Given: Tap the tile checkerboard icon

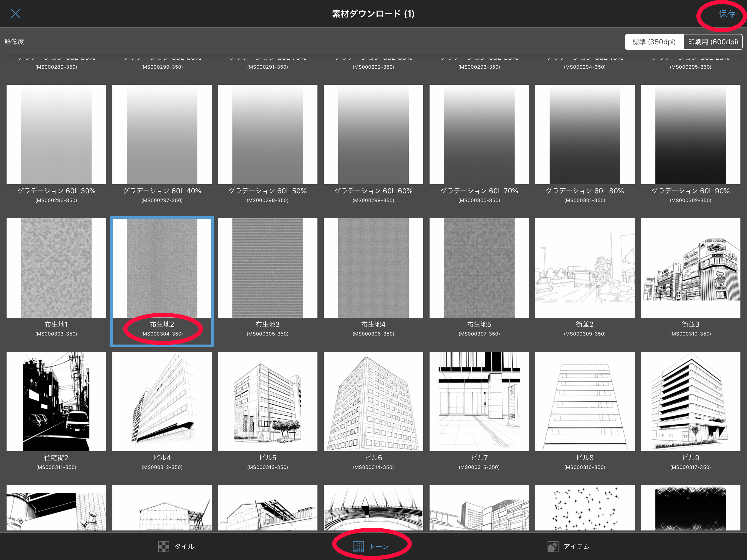Looking at the screenshot, I should 164,547.
